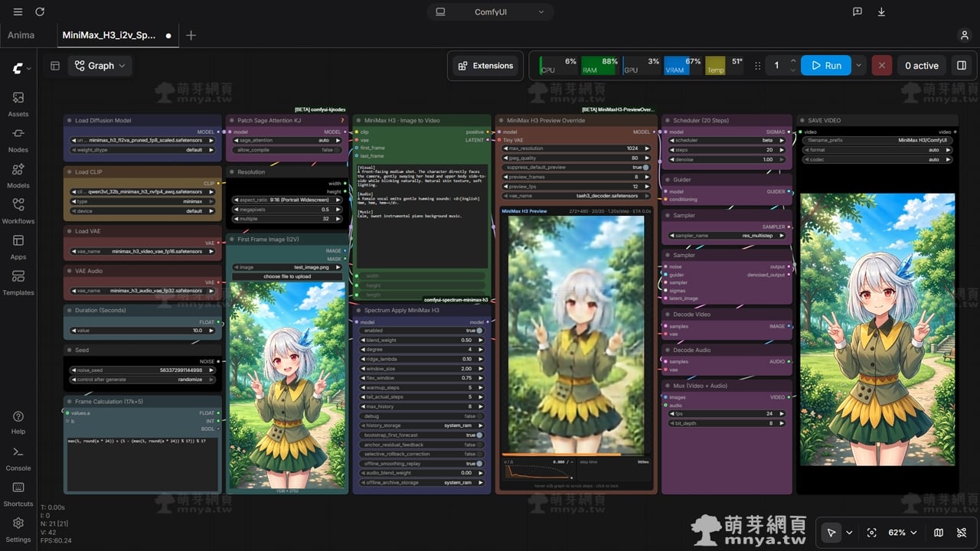This screenshot has width=980, height=551.
Task: Click the ComfyUI logo menu
Action: [21, 68]
